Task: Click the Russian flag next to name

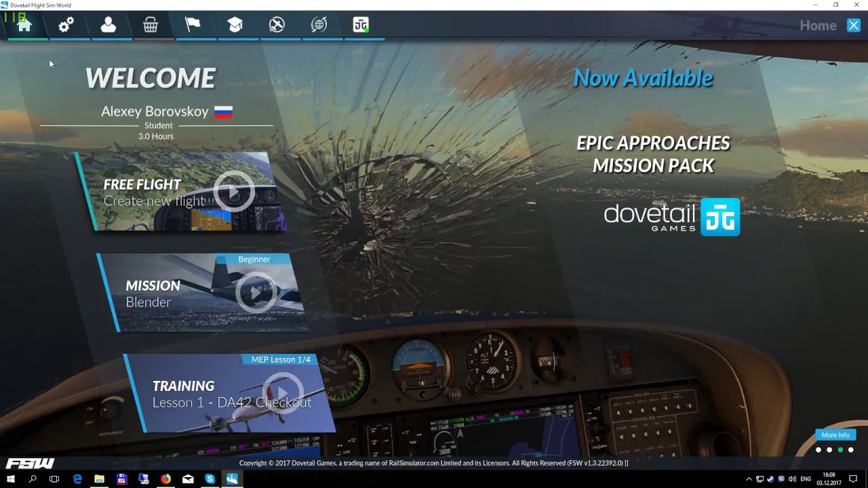Action: click(223, 112)
